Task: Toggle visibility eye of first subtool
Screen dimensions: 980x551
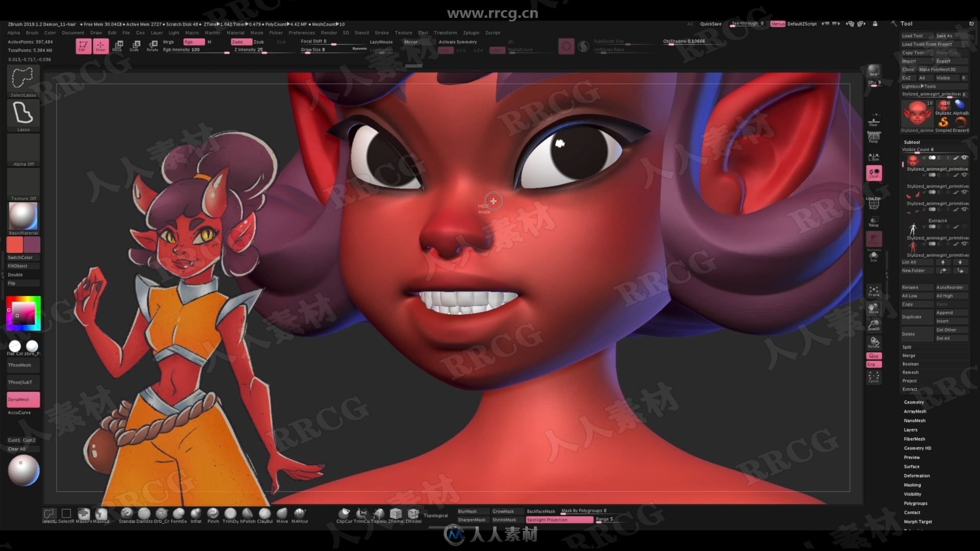Action: click(965, 158)
